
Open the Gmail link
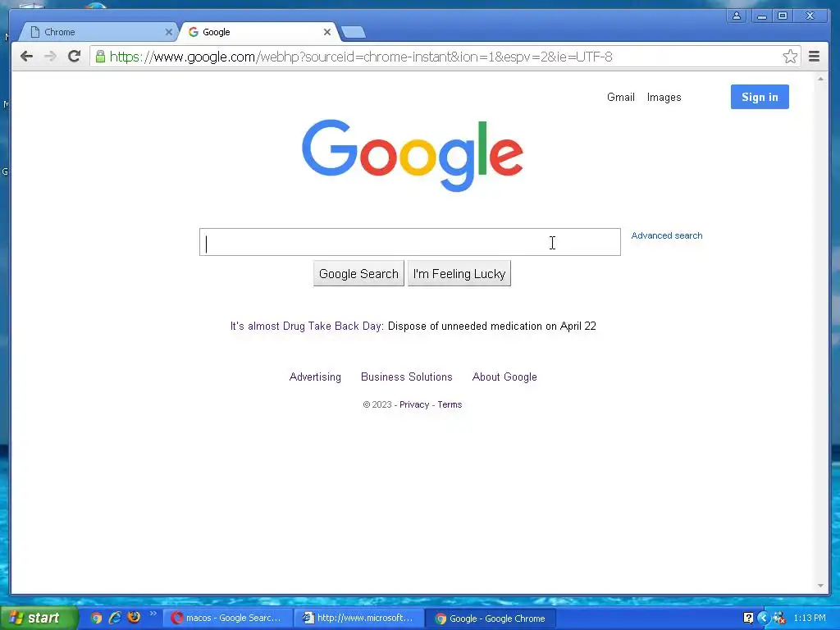(x=620, y=97)
